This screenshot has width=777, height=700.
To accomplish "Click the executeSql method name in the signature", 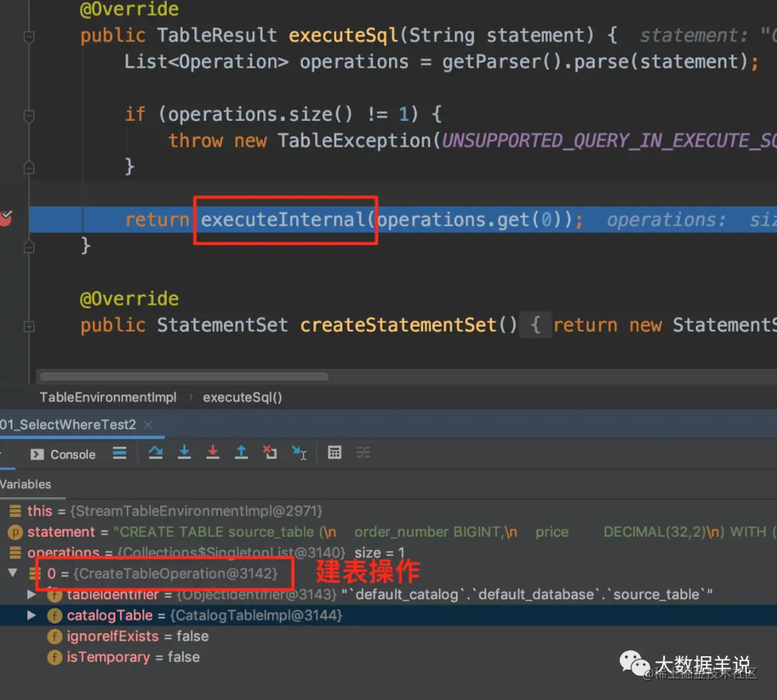I will click(343, 35).
